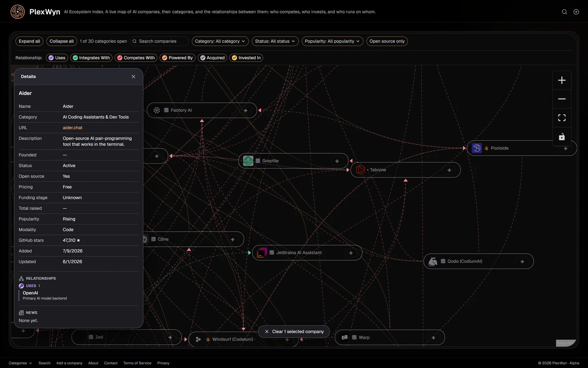The height and width of the screenshot is (368, 588).
Task: Expand the Greptile node plus button
Action: pyautogui.click(x=337, y=161)
